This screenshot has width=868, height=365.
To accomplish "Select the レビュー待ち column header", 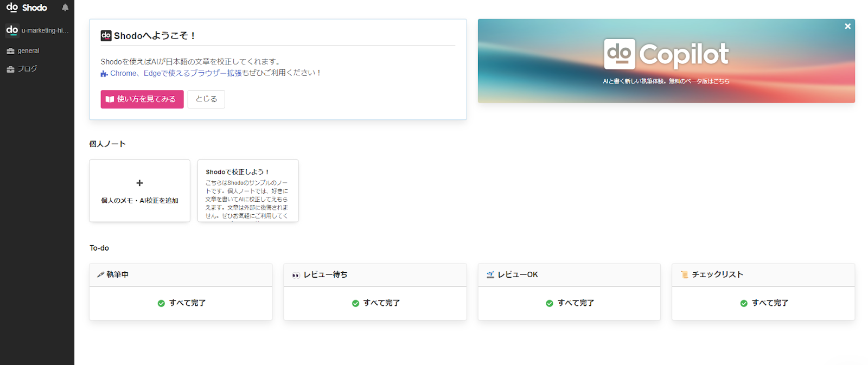I will tap(375, 275).
